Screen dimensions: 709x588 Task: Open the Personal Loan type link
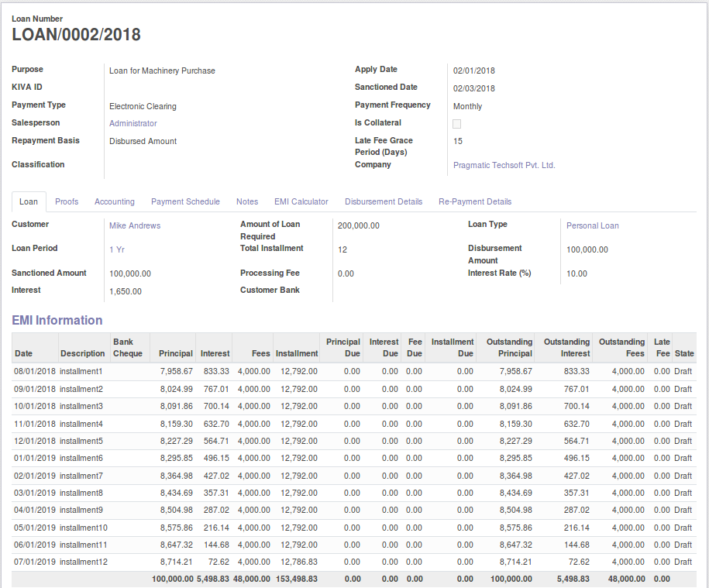pyautogui.click(x=592, y=225)
